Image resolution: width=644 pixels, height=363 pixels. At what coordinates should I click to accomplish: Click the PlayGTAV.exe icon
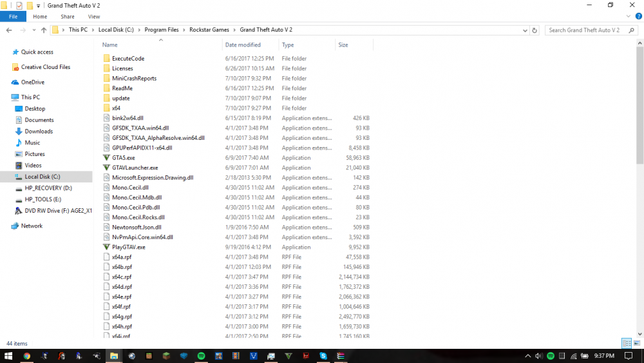pos(106,247)
